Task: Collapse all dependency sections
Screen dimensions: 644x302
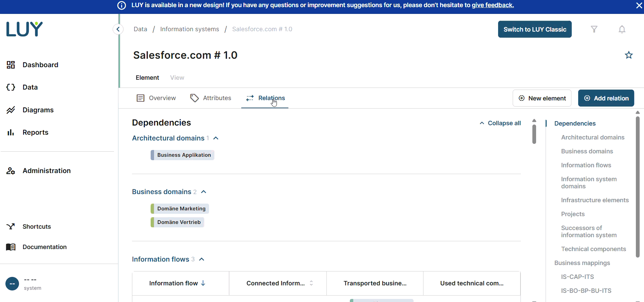Action: [x=500, y=123]
